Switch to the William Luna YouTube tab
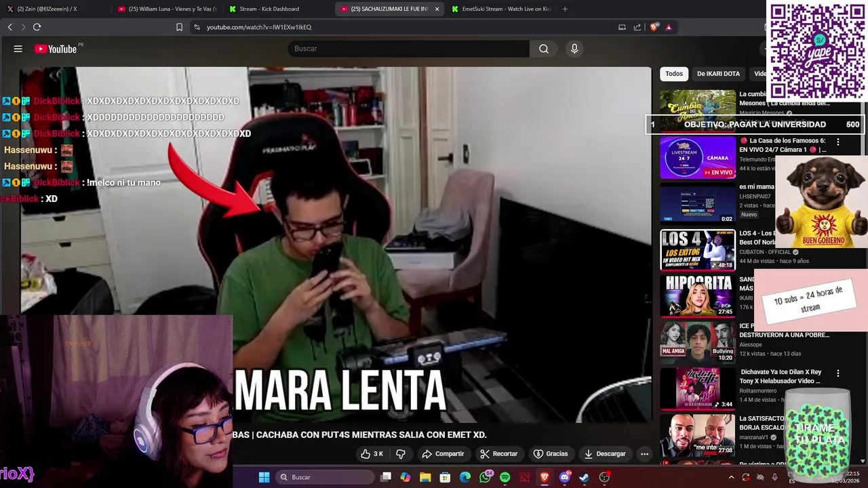The image size is (868, 488). (167, 9)
